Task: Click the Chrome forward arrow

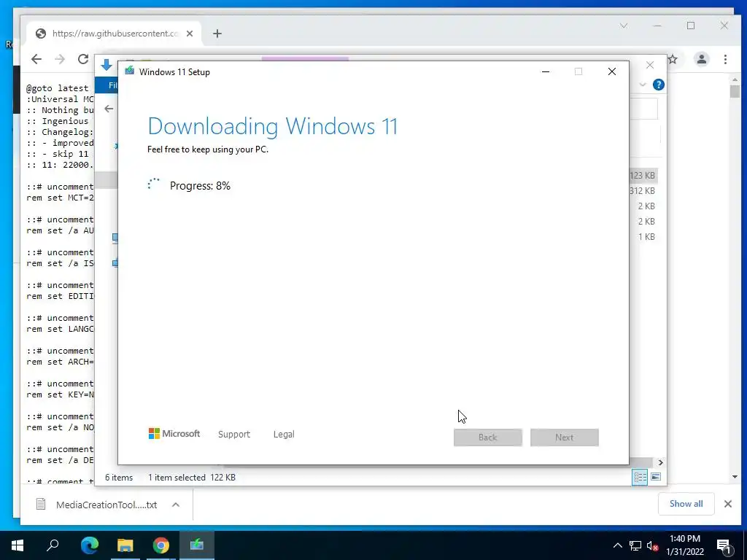Action: [x=60, y=59]
